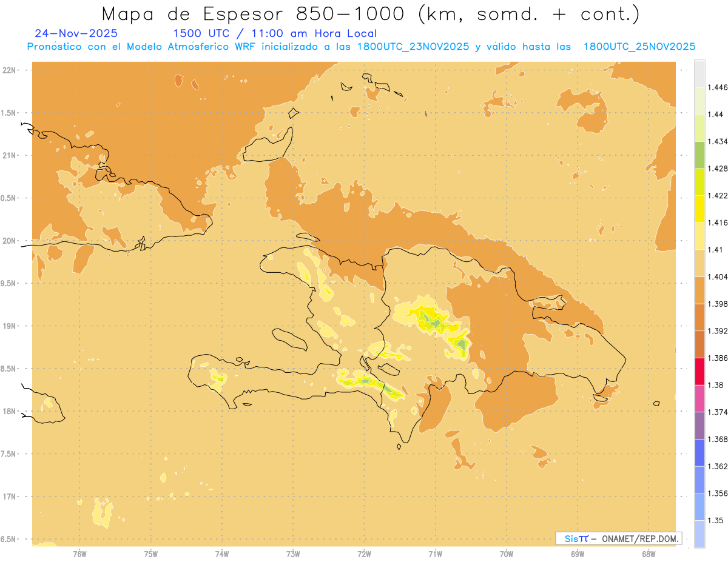Click the legend value 1.44
The height and width of the screenshot is (562, 728).
pos(715,115)
